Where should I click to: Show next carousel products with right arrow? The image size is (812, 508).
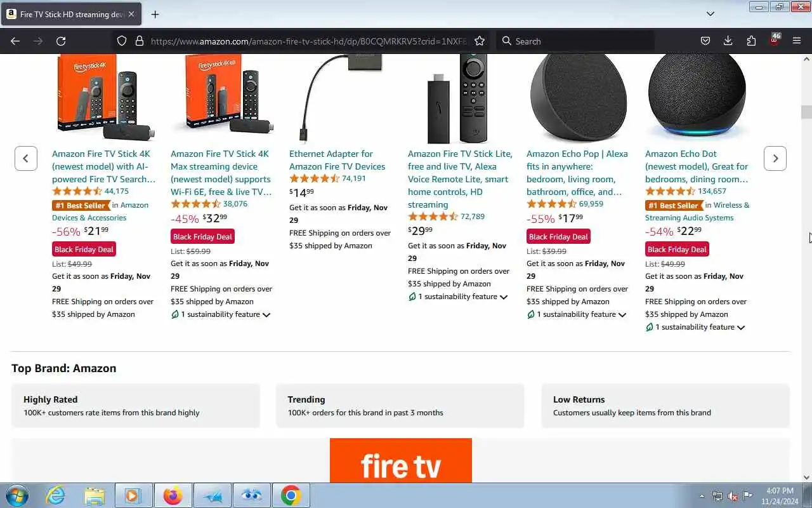[x=775, y=158]
